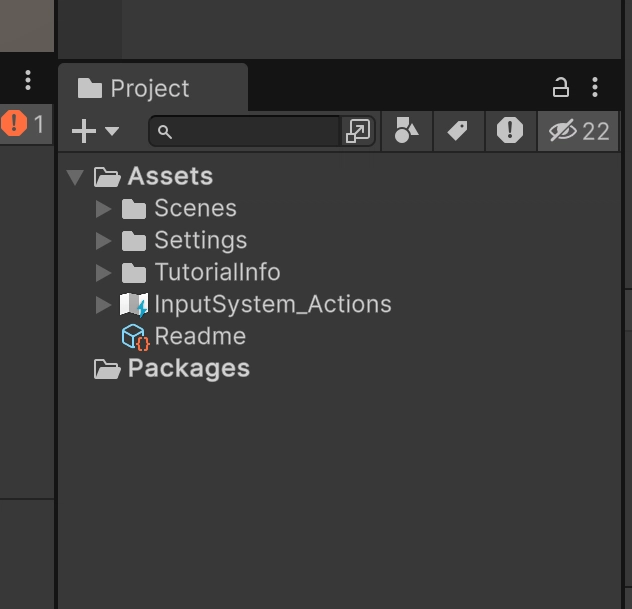Image resolution: width=632 pixels, height=609 pixels.
Task: Click the Search by Type icon
Action: click(x=406, y=131)
